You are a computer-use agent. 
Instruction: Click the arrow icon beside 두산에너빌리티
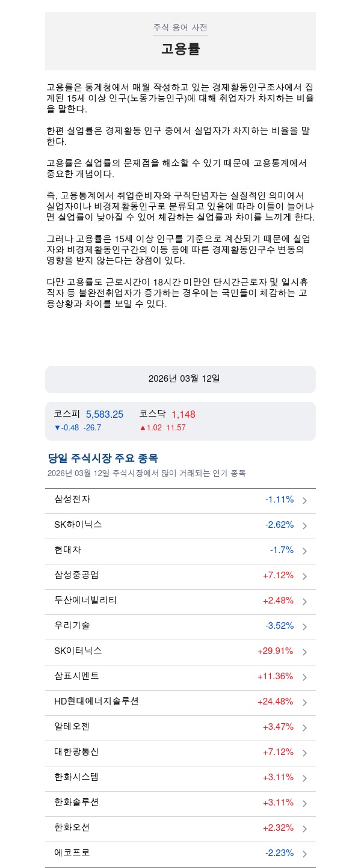(x=305, y=602)
